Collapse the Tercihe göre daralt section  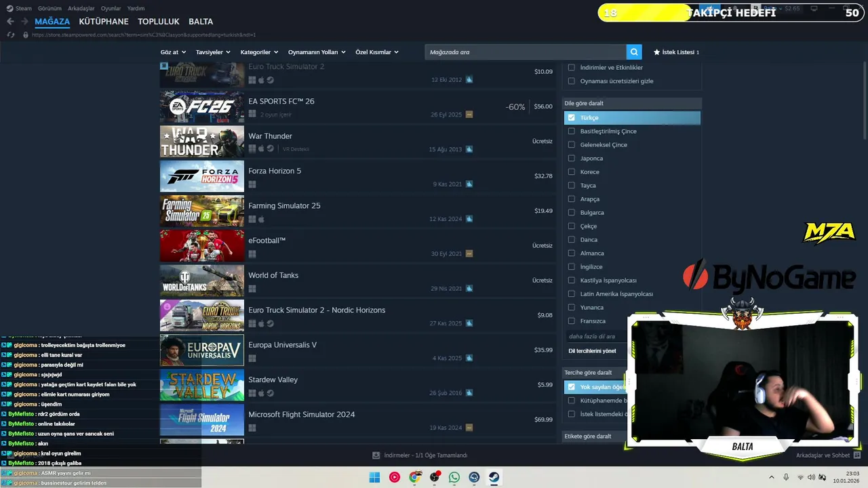tap(631, 372)
